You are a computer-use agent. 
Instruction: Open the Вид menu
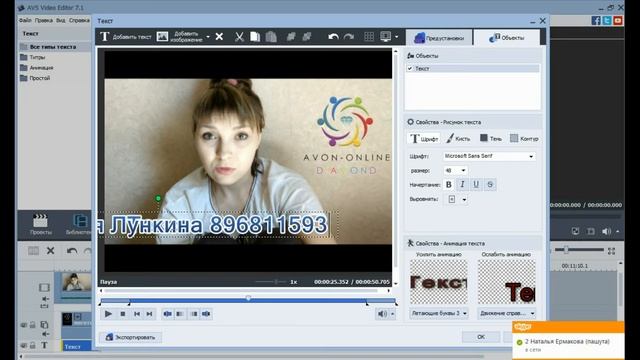pyautogui.click(x=60, y=20)
